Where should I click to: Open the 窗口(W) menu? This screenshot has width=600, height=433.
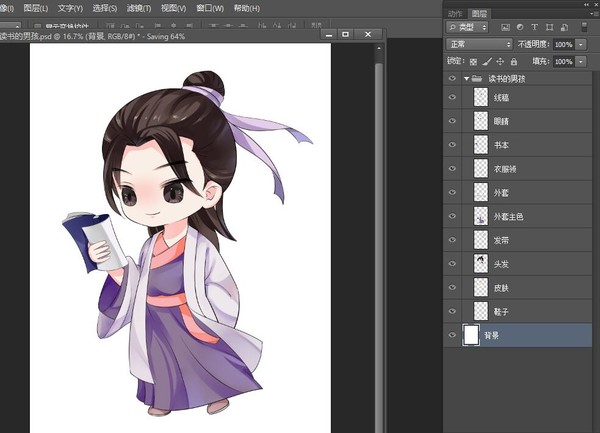pos(210,8)
